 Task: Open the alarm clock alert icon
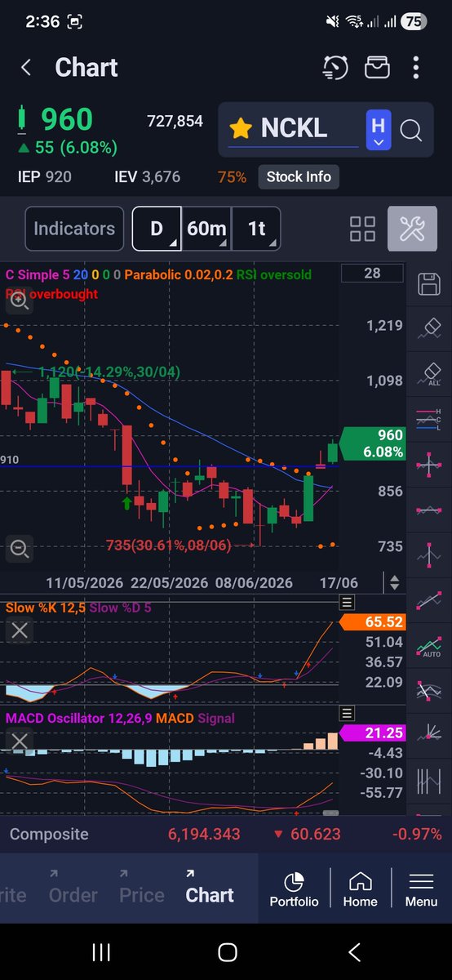335,68
